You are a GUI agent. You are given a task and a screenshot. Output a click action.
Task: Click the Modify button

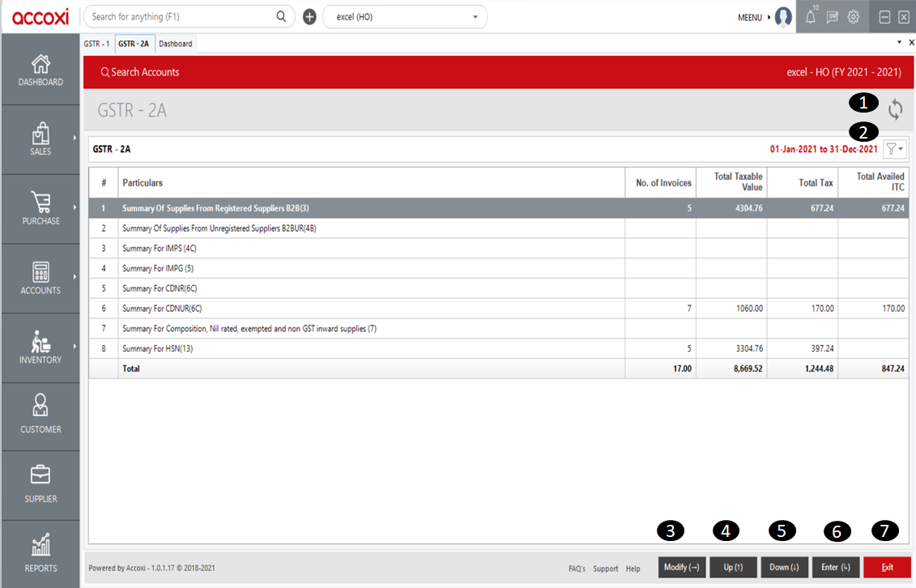coord(682,567)
